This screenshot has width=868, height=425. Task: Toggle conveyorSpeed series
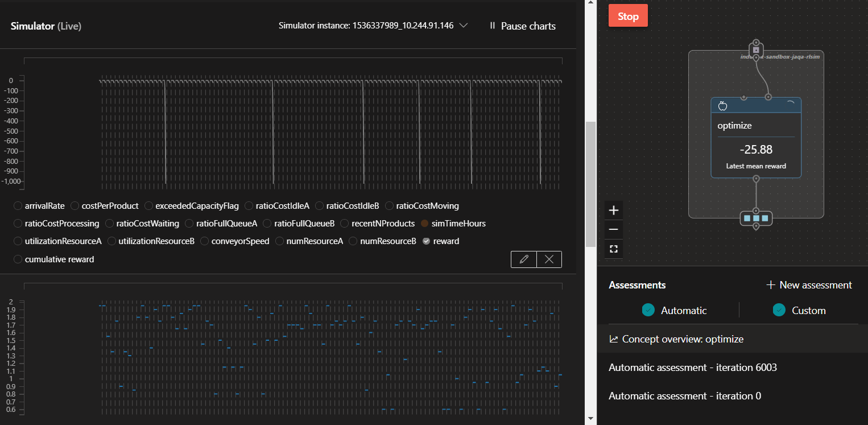click(205, 241)
